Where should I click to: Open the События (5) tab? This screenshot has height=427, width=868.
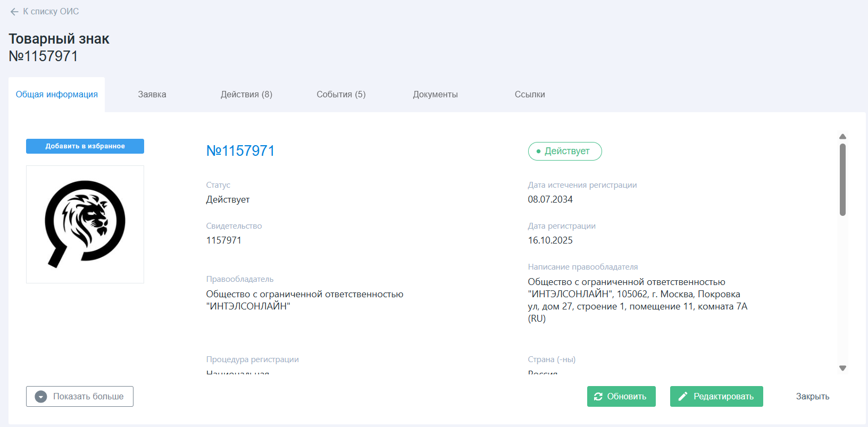[x=341, y=95]
